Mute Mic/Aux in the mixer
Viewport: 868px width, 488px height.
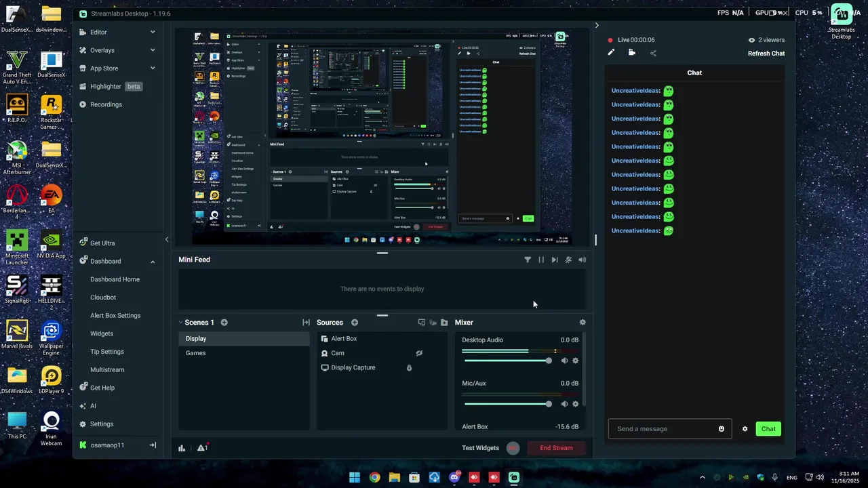point(564,404)
